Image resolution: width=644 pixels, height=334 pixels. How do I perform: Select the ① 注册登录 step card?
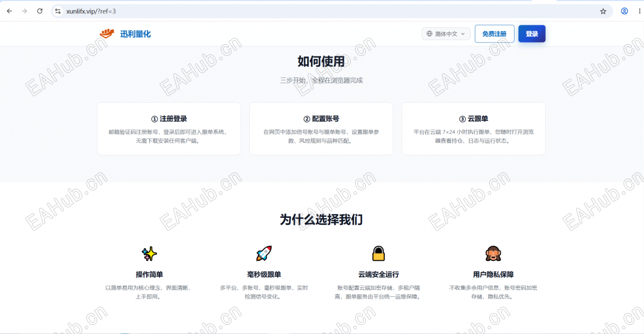(x=169, y=129)
